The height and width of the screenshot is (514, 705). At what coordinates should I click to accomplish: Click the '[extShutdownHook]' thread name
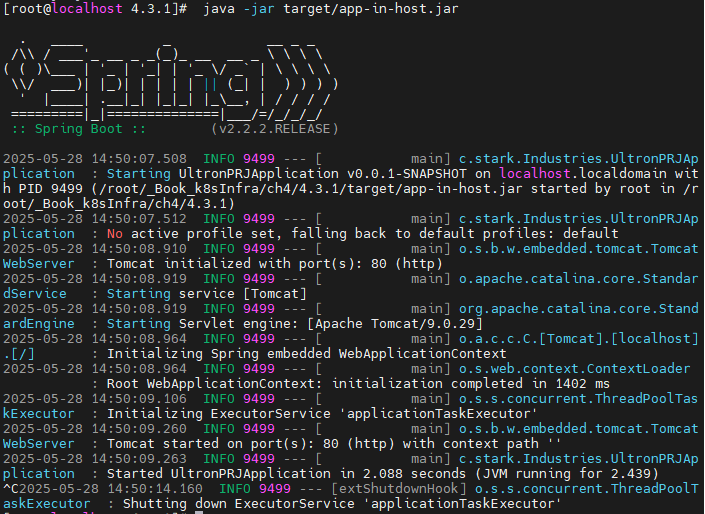pyautogui.click(x=399, y=489)
